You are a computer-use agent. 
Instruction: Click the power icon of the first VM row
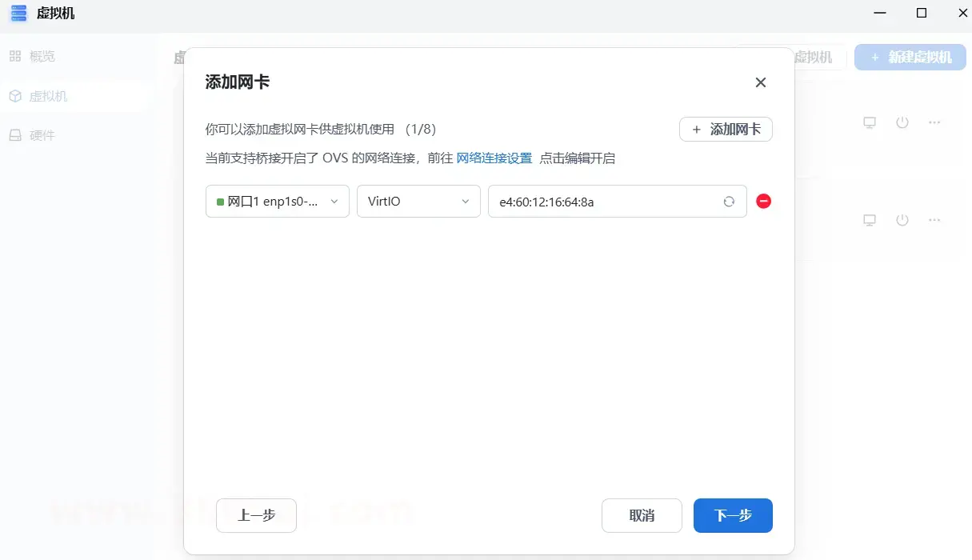coord(902,122)
